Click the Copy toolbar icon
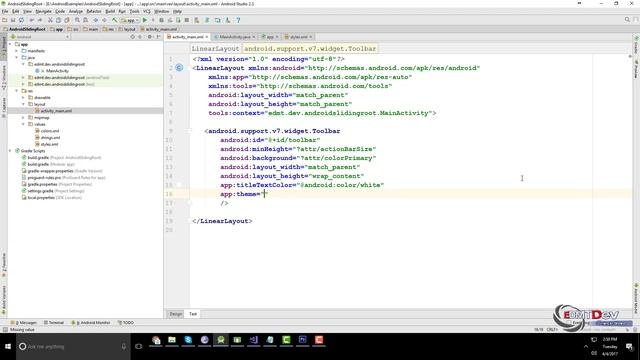The image size is (640, 360). [x=58, y=20]
